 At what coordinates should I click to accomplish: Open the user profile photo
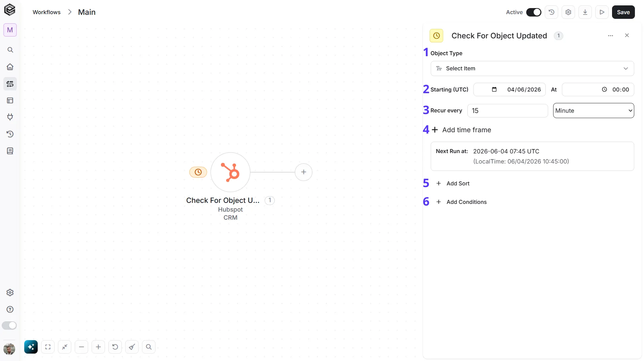[9, 349]
